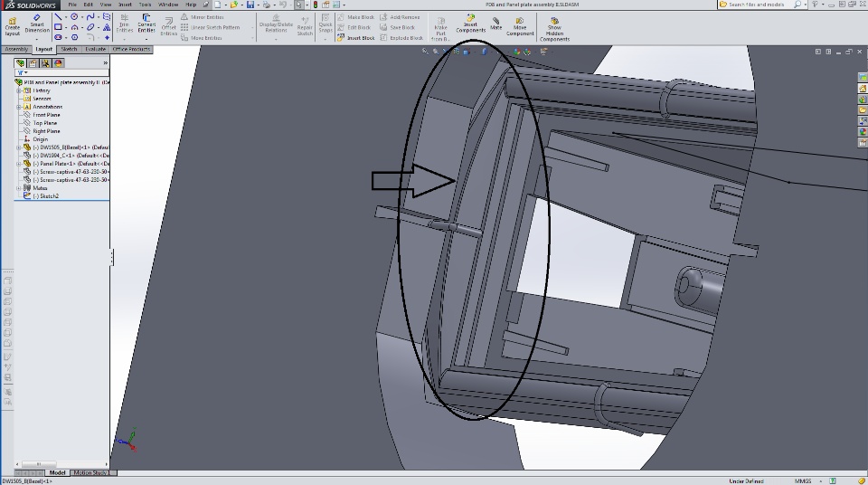Viewport: 868px width, 485px height.
Task: Click the Rebuild traffic light icon
Action: point(315,5)
